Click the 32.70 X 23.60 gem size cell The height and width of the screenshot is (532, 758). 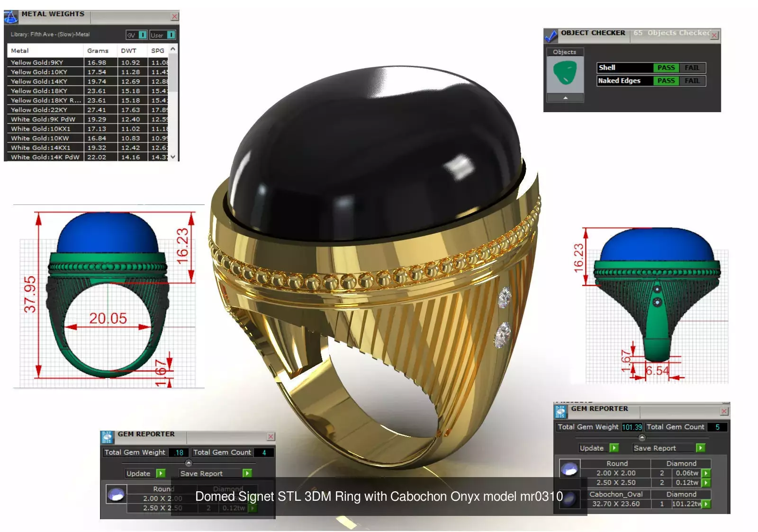coord(616,504)
